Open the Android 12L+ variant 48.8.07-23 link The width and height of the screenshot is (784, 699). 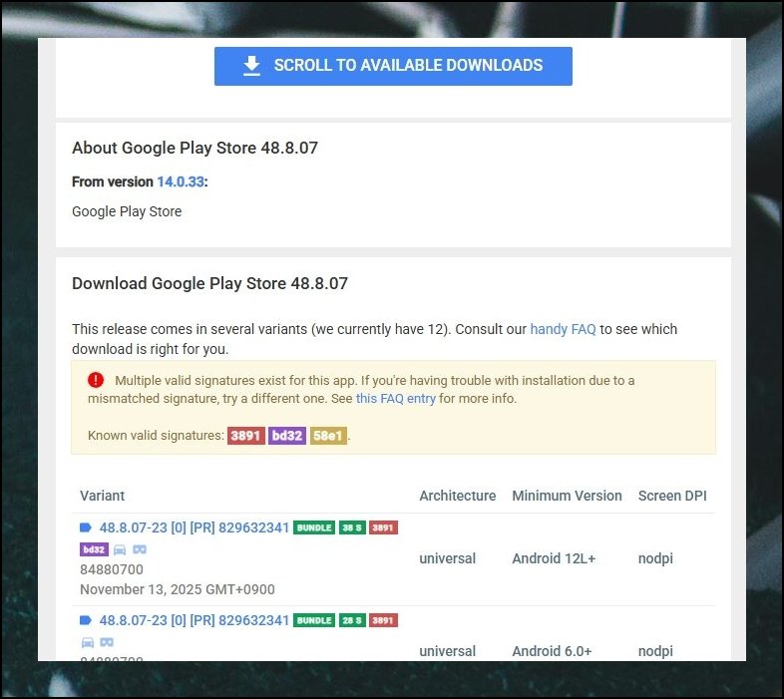[x=194, y=527]
